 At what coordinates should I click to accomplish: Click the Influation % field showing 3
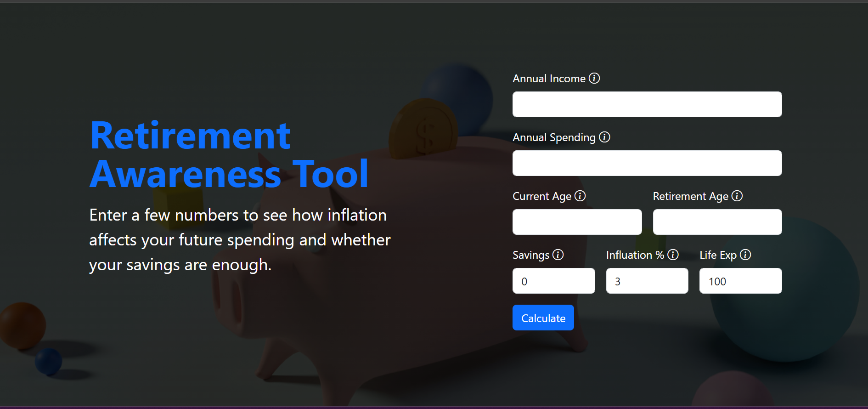coord(647,281)
